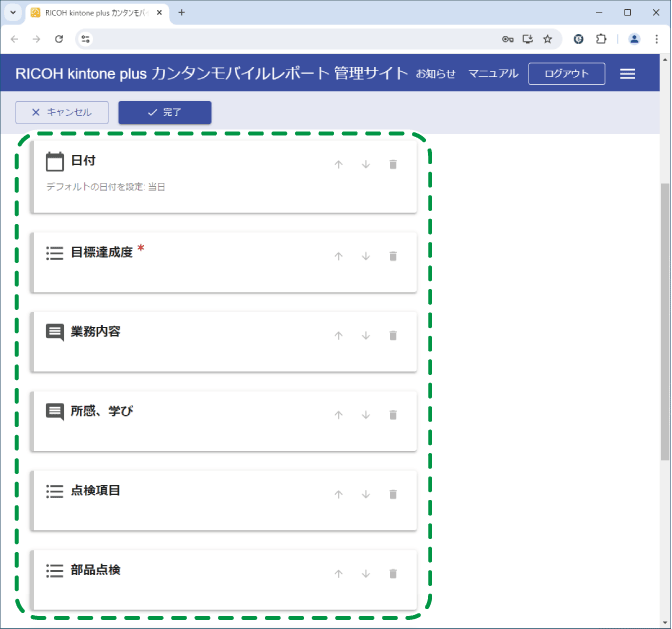
Task: Move the 部品点検 field up
Action: [339, 574]
